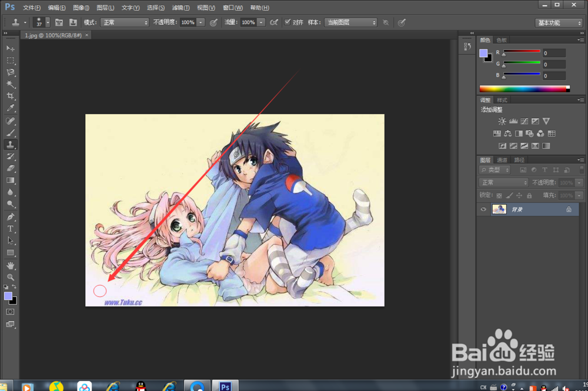Image resolution: width=588 pixels, height=391 pixels.
Task: Select the Crop tool
Action: [11, 96]
